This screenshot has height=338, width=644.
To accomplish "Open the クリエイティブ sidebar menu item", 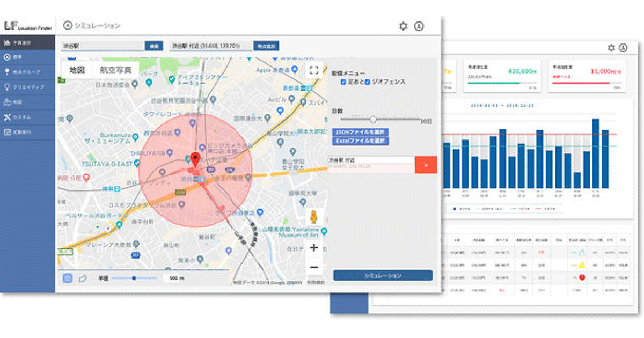I will tap(28, 86).
